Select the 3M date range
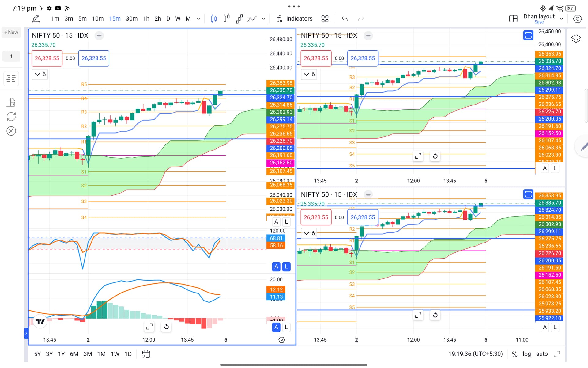The image size is (588, 368). [x=88, y=354]
